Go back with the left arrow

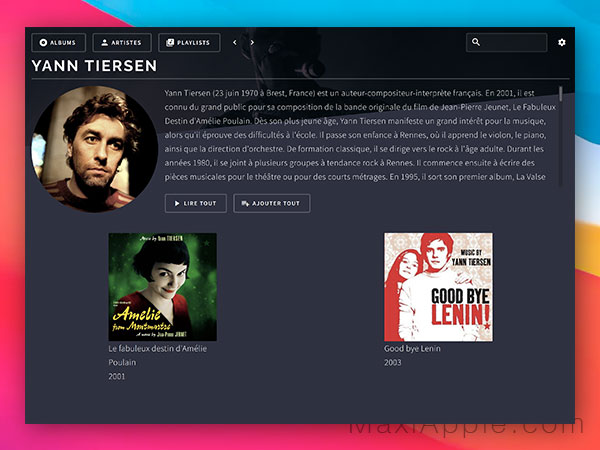pyautogui.click(x=235, y=42)
